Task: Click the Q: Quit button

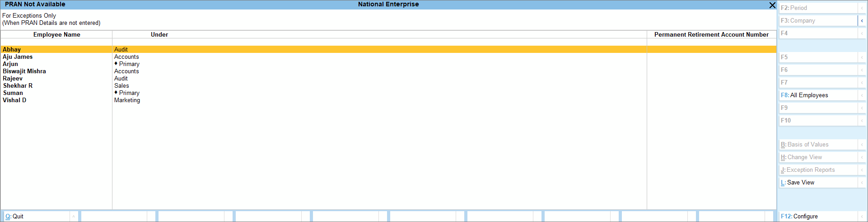Action: 36,217
